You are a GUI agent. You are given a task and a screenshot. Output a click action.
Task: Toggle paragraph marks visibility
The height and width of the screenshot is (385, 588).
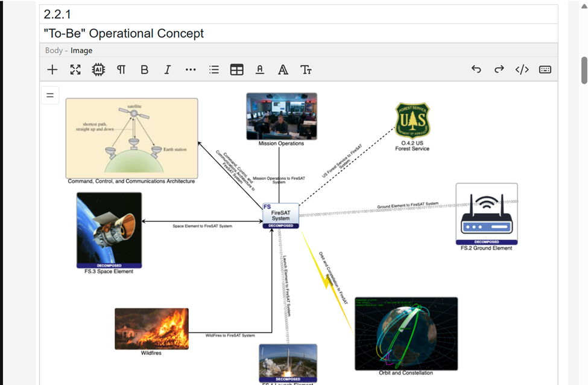tap(121, 69)
